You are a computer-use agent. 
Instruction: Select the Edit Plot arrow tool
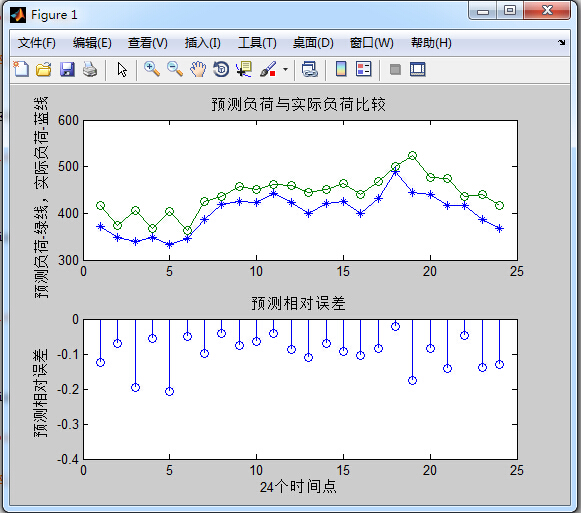122,69
